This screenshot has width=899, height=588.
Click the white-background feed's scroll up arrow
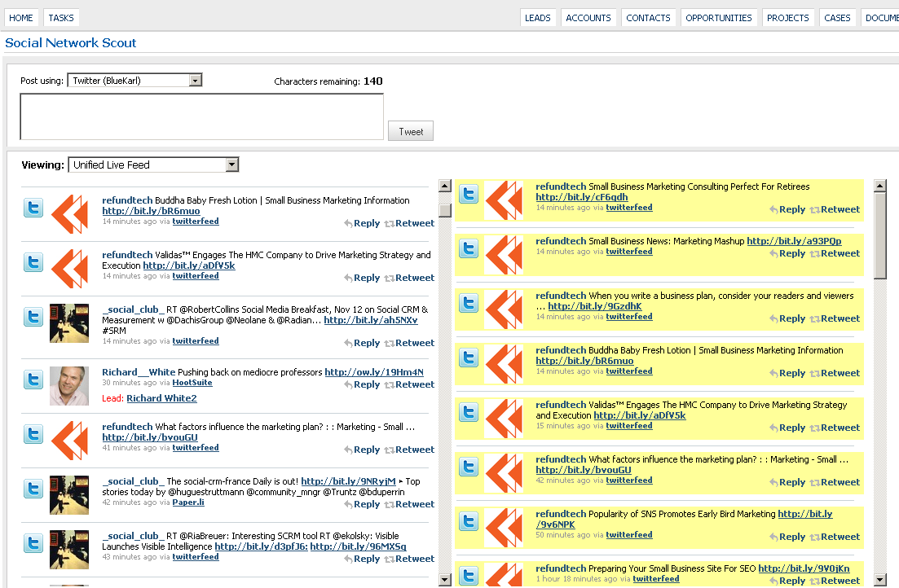pyautogui.click(x=445, y=186)
